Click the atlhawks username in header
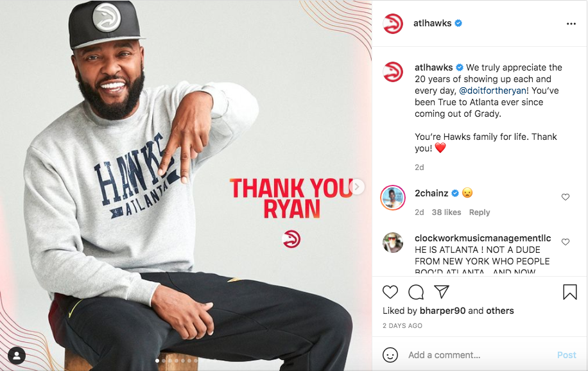The image size is (588, 371). [433, 23]
